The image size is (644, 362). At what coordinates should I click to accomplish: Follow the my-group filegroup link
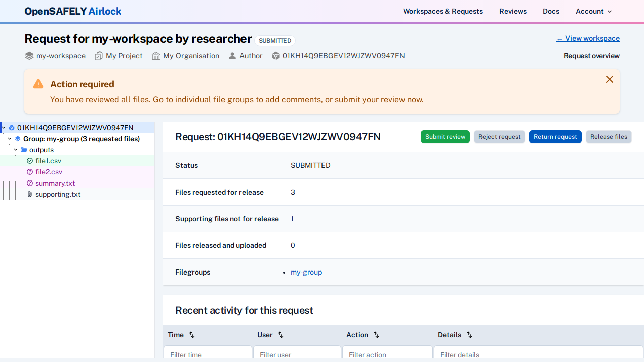(x=306, y=272)
